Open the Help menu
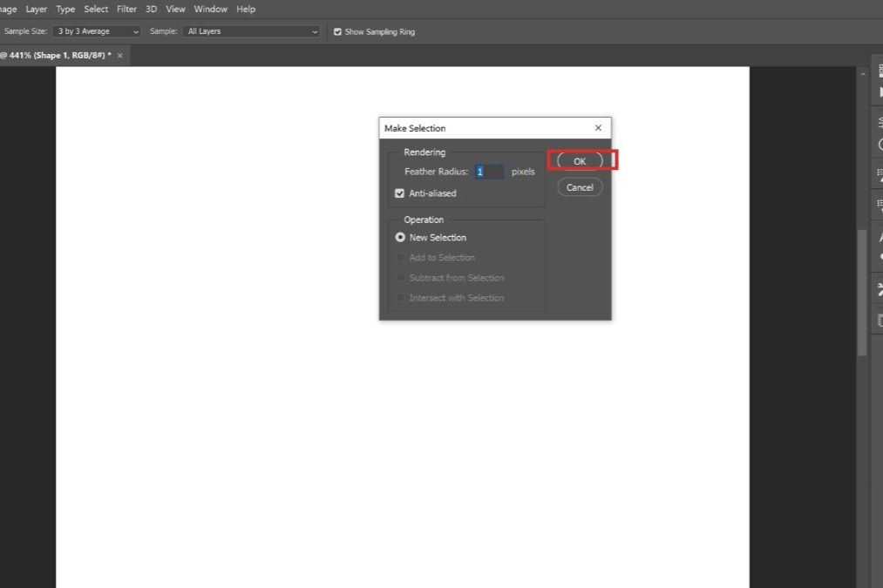Viewport: 883px width, 588px height. (246, 9)
